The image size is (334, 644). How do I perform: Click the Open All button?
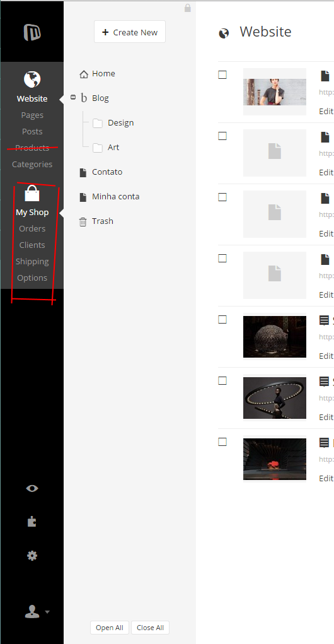pos(110,628)
